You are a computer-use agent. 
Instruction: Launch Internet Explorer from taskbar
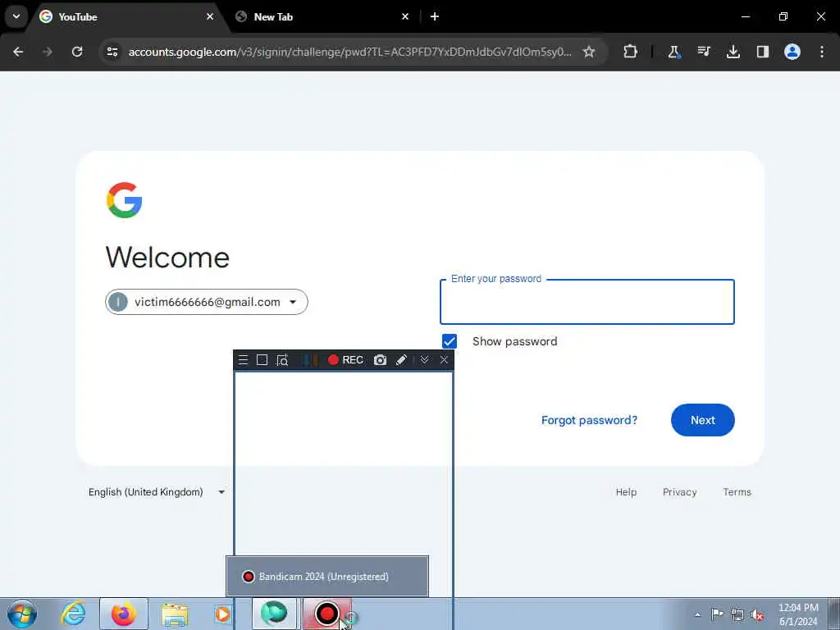pyautogui.click(x=73, y=614)
